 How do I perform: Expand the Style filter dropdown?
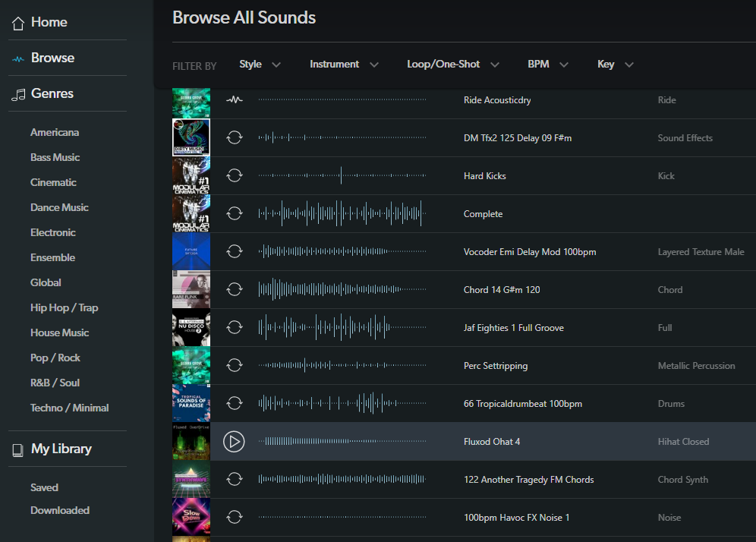(x=260, y=64)
